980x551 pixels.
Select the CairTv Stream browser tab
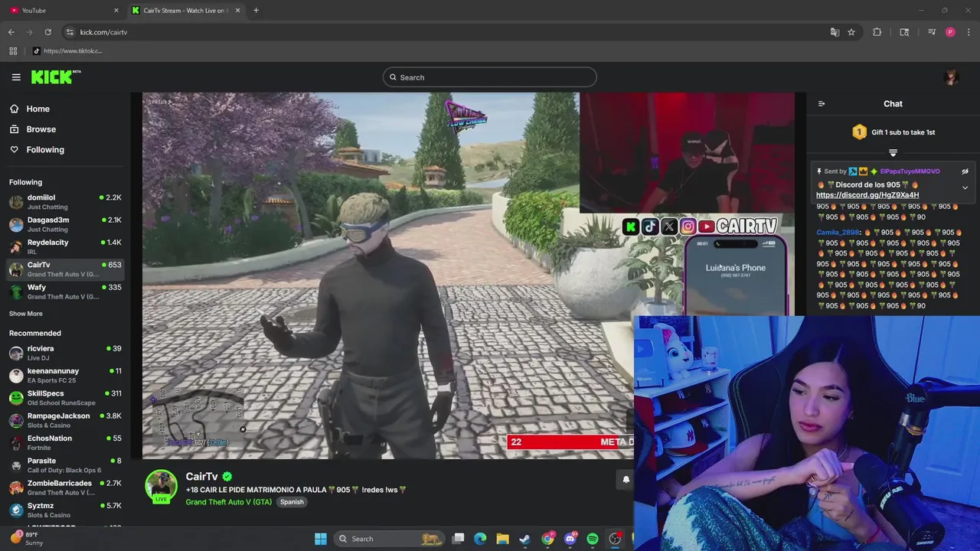coord(185,11)
